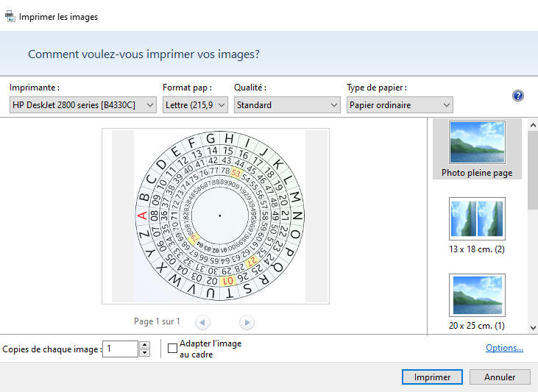Click the printer icon in title bar

pyautogui.click(x=10, y=16)
